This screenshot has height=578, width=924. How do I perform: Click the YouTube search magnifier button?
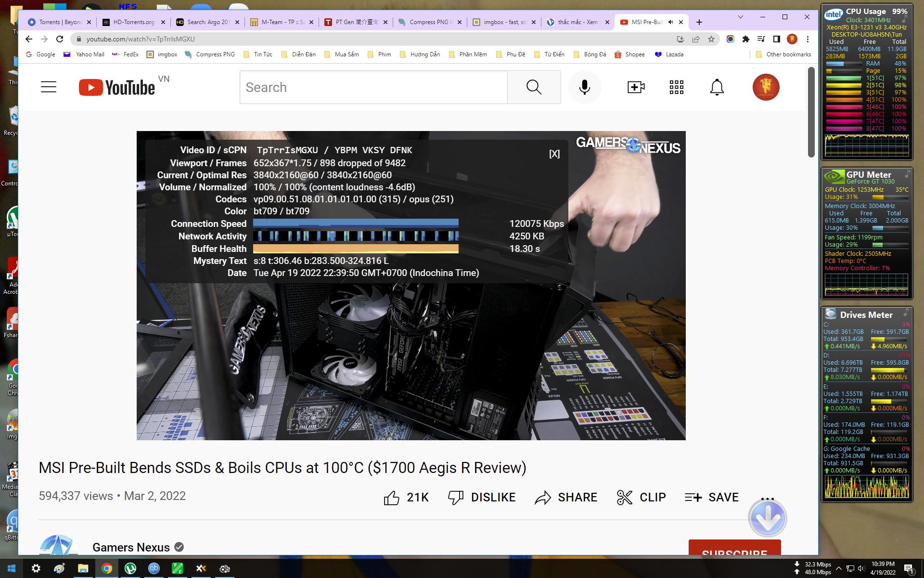534,87
